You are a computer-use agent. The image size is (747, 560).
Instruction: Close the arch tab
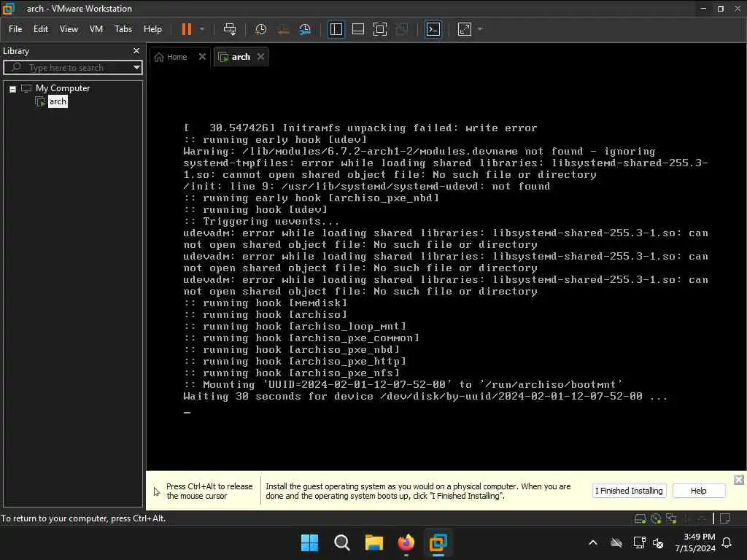260,56
